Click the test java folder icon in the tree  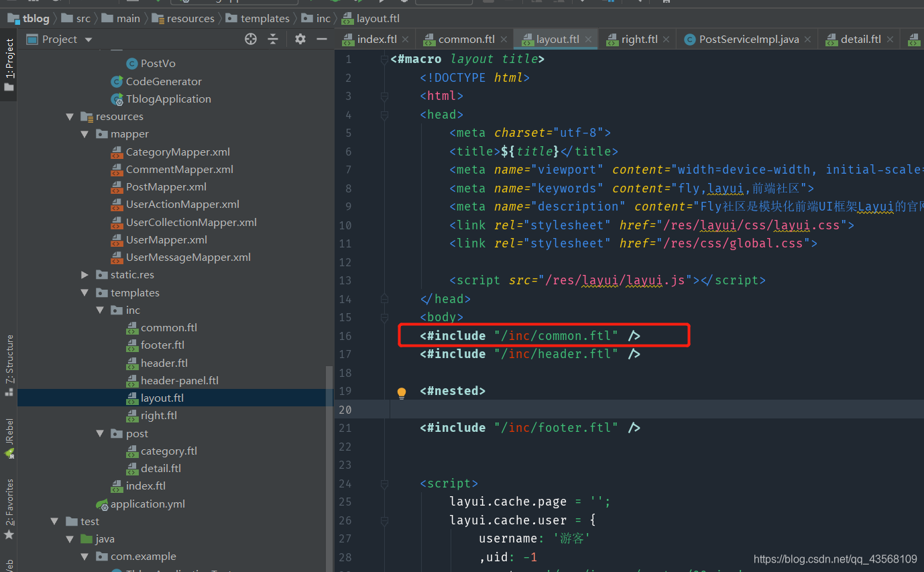coord(86,539)
